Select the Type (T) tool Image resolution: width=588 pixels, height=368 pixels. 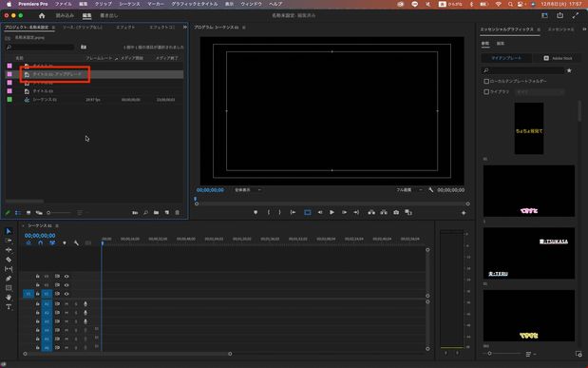tap(9, 307)
